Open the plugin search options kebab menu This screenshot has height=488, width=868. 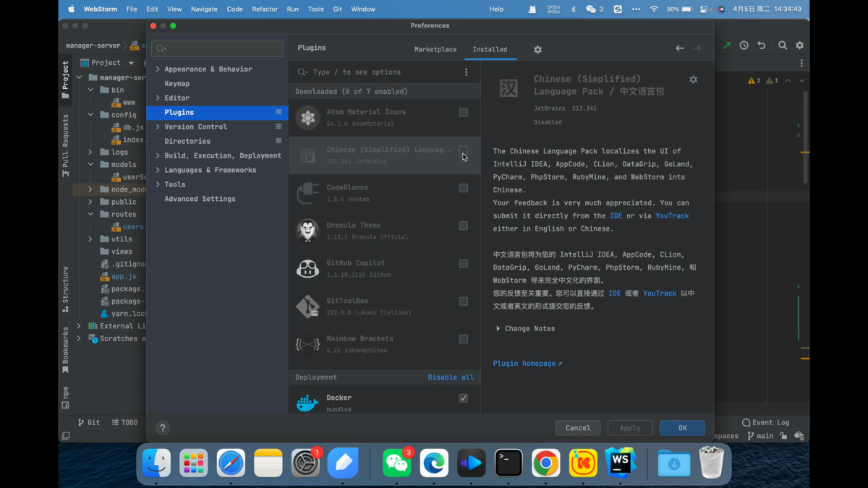[466, 72]
